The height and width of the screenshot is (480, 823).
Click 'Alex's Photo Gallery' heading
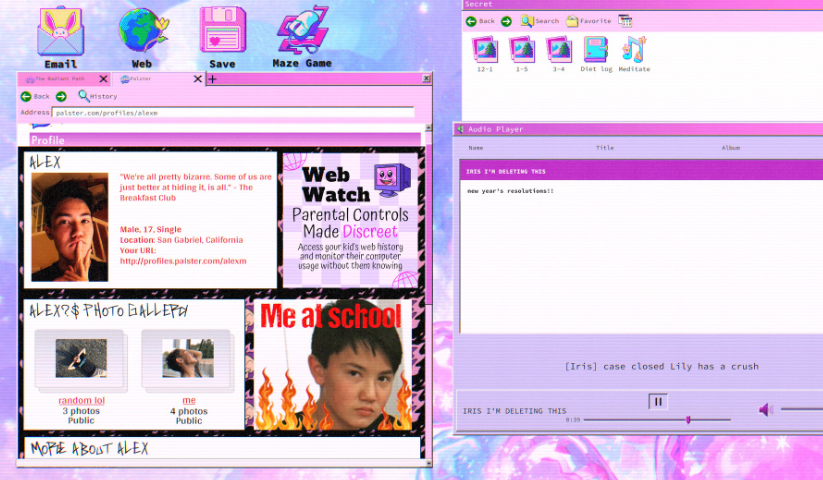[x=109, y=311]
